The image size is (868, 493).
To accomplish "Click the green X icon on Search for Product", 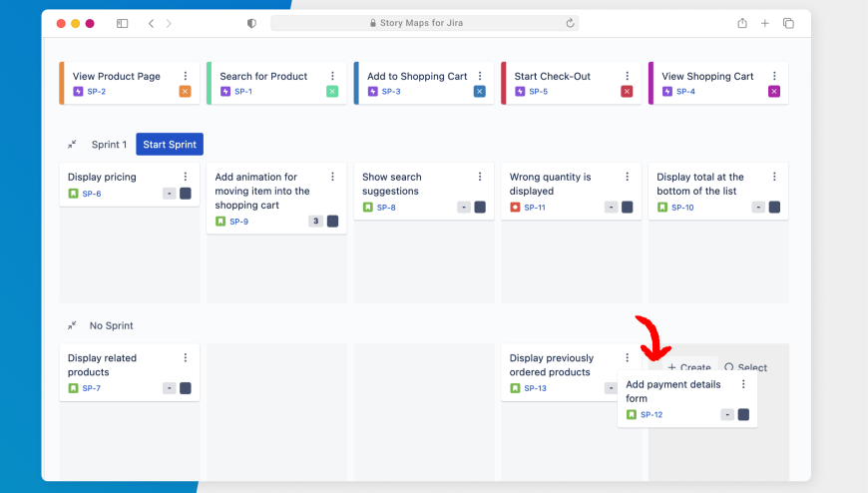I will 332,92.
